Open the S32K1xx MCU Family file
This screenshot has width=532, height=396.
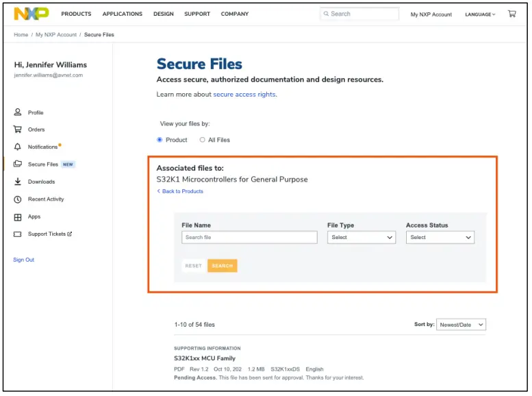click(205, 358)
